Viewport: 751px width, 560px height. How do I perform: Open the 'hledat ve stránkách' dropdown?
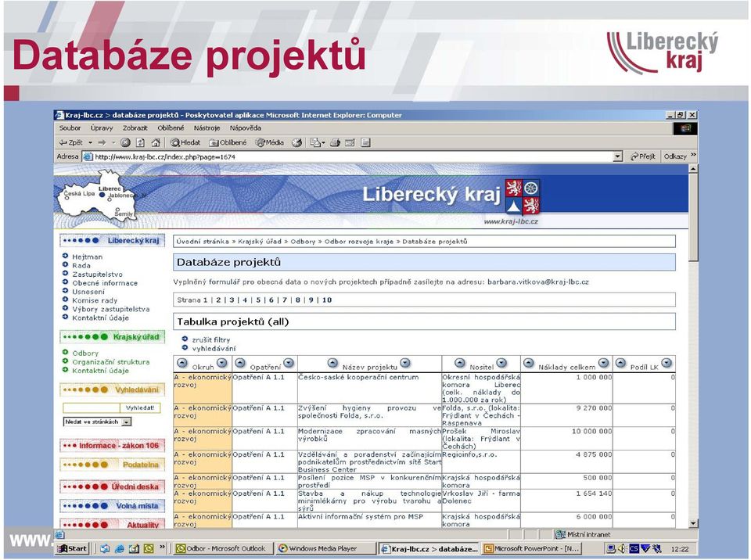pyautogui.click(x=127, y=422)
